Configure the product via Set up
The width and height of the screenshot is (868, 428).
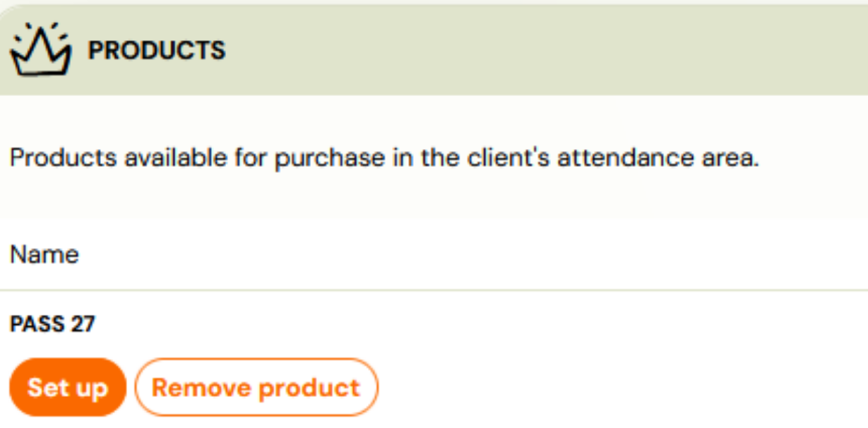tap(67, 388)
